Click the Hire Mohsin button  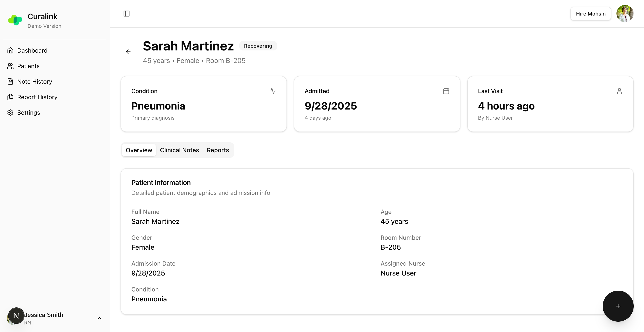[590, 14]
